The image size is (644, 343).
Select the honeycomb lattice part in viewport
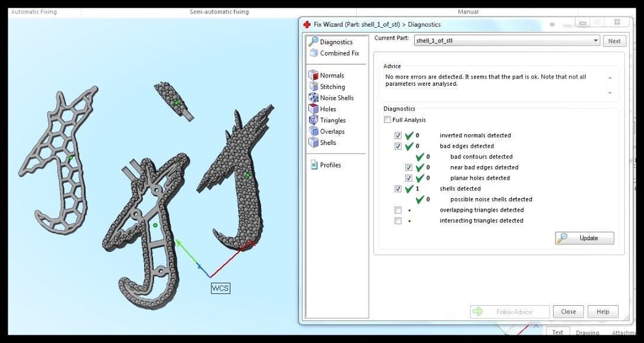point(57,160)
